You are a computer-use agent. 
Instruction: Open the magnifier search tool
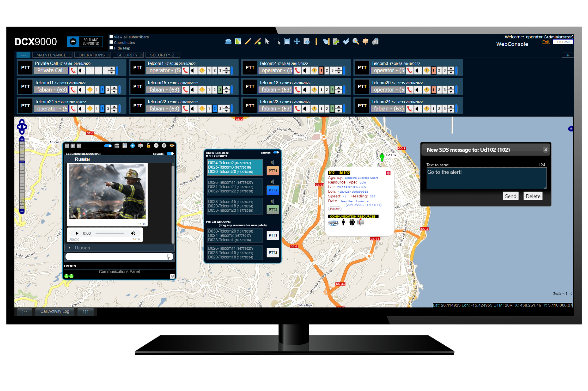click(x=356, y=42)
